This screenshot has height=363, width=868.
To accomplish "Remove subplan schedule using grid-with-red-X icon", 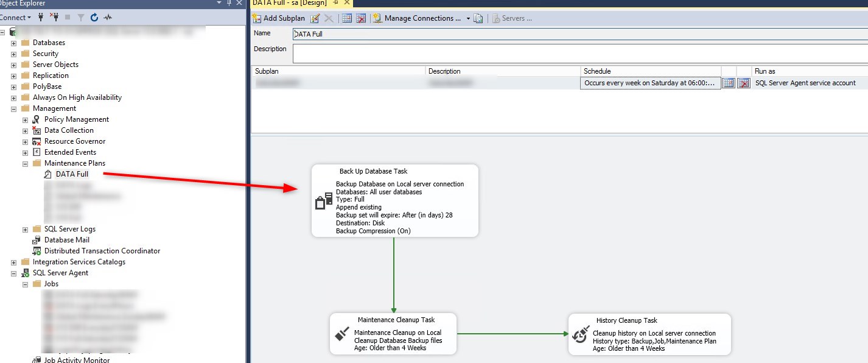I will (x=361, y=18).
